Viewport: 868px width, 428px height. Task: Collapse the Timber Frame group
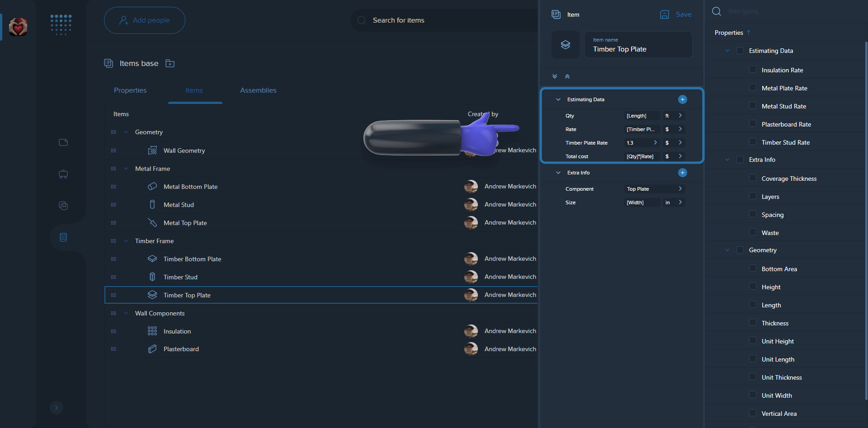pos(126,241)
